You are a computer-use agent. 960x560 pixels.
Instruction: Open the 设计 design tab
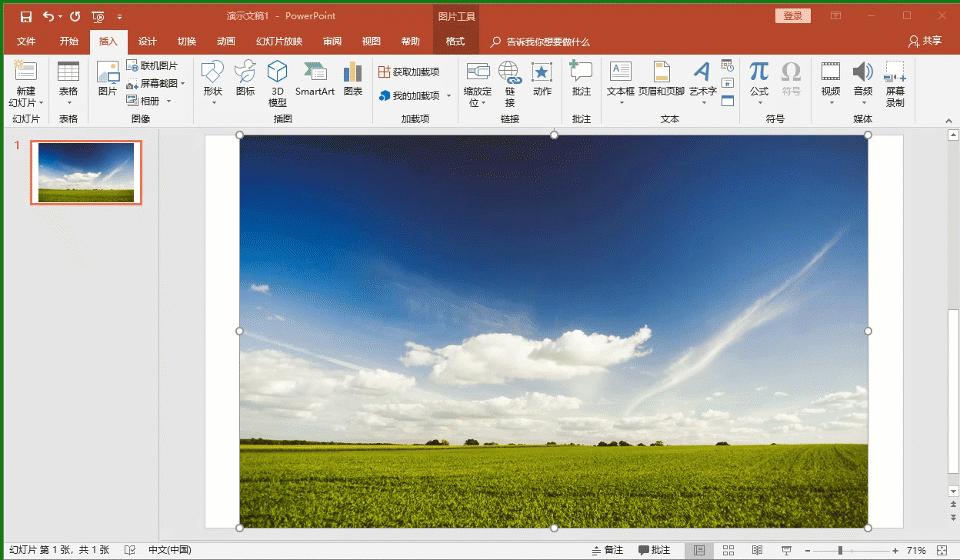point(147,41)
